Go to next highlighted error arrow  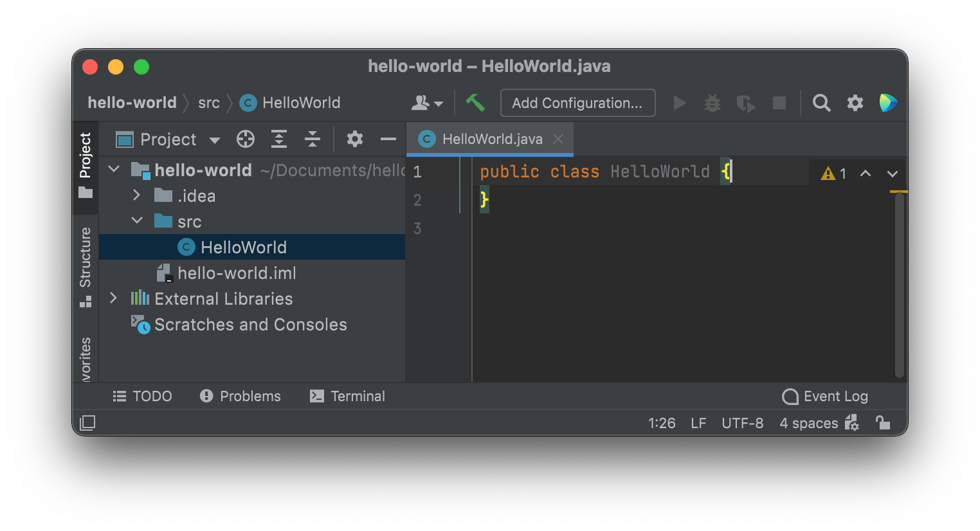coord(893,173)
